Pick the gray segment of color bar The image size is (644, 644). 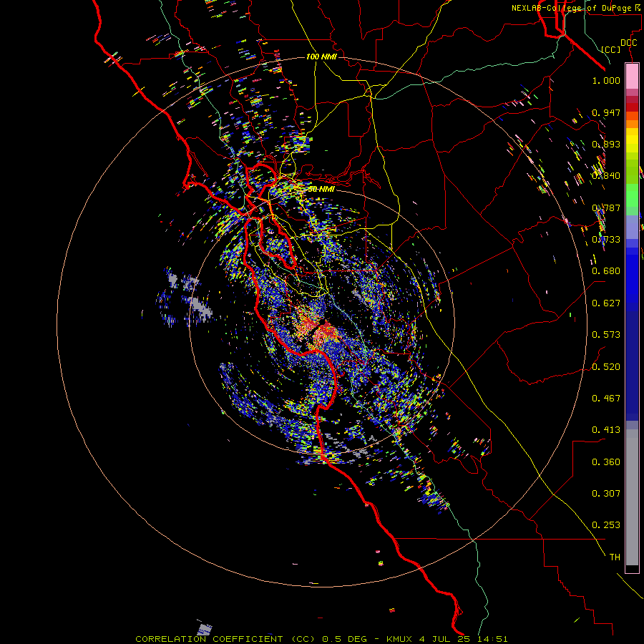[632, 497]
